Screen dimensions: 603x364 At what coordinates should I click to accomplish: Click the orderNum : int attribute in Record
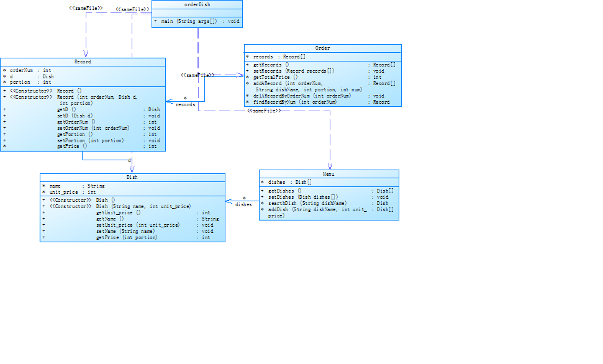(x=27, y=70)
